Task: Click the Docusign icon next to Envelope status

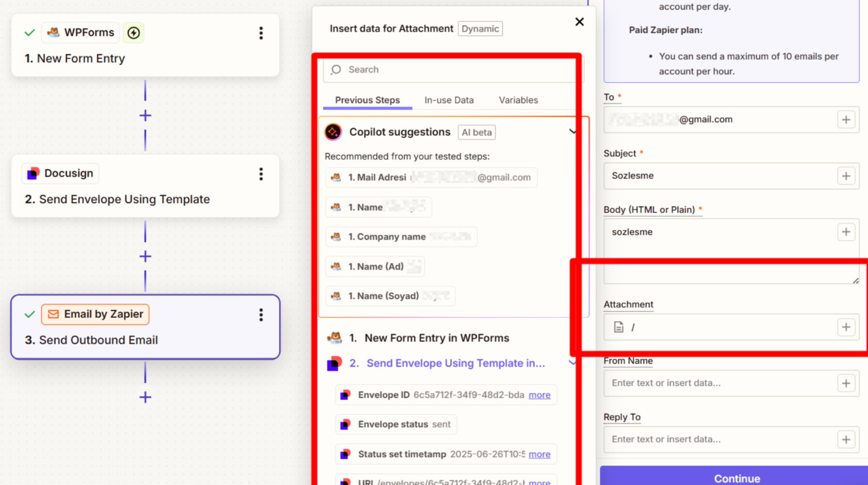Action: click(x=345, y=424)
